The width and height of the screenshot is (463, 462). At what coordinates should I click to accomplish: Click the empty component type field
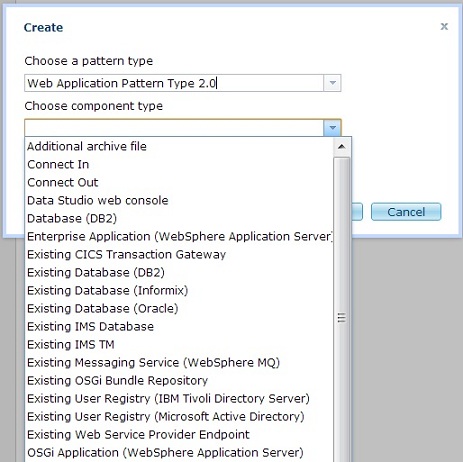coord(174,128)
